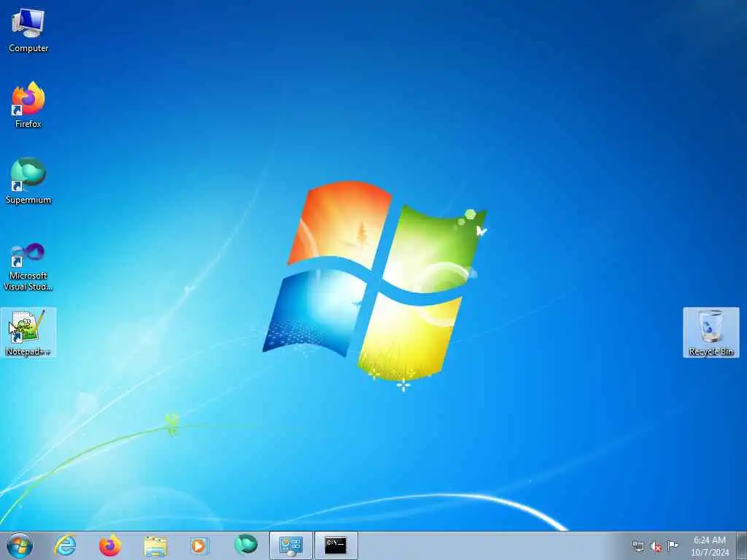Launch Internet Explorer from the taskbar

click(65, 545)
